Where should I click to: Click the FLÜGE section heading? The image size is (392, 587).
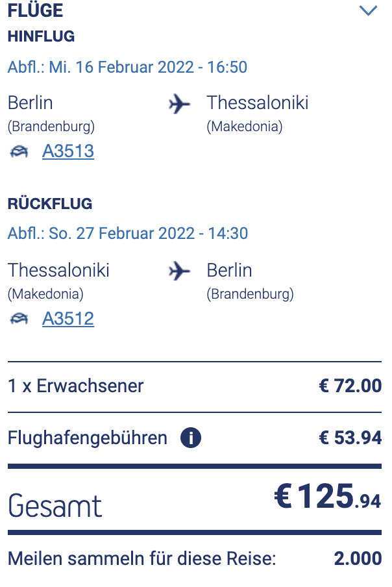pyautogui.click(x=36, y=11)
